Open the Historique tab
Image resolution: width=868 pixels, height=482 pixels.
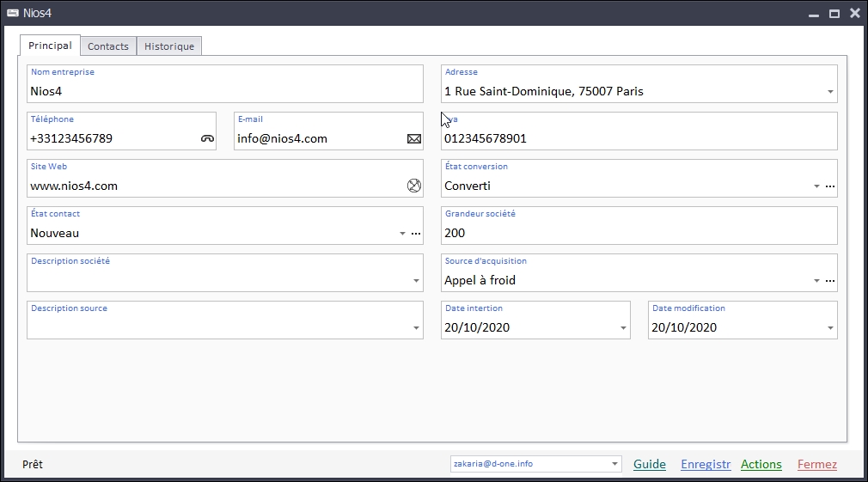(x=169, y=46)
